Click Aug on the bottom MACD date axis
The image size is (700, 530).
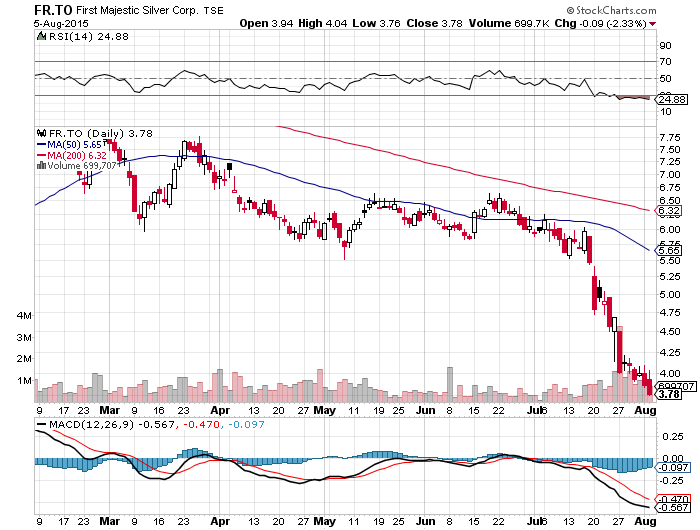click(x=646, y=521)
